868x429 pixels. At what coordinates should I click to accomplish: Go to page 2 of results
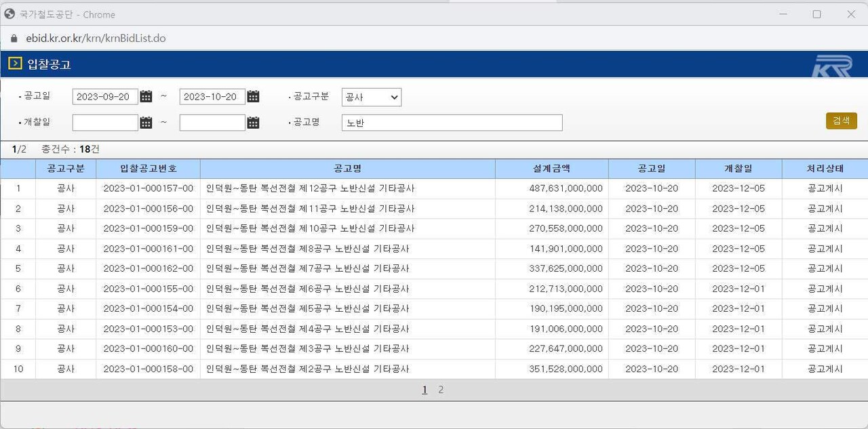[x=441, y=390]
